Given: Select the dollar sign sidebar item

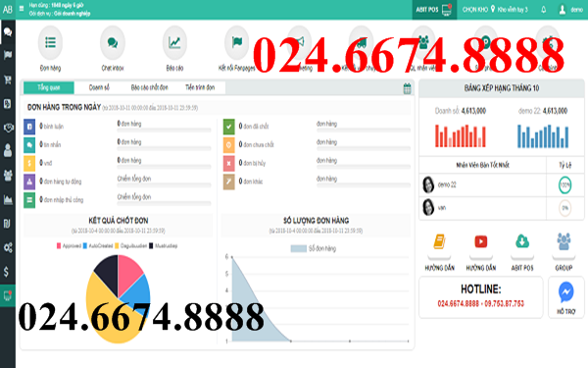Looking at the screenshot, I should click(7, 272).
